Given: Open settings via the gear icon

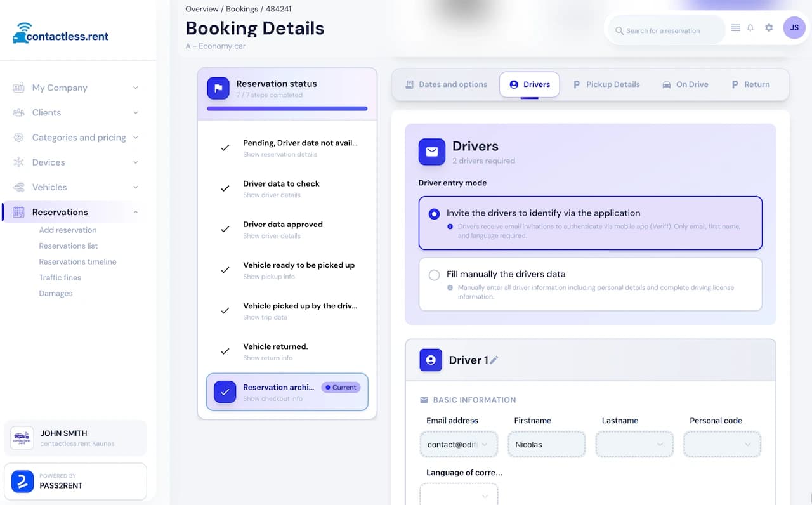Looking at the screenshot, I should click(x=769, y=28).
